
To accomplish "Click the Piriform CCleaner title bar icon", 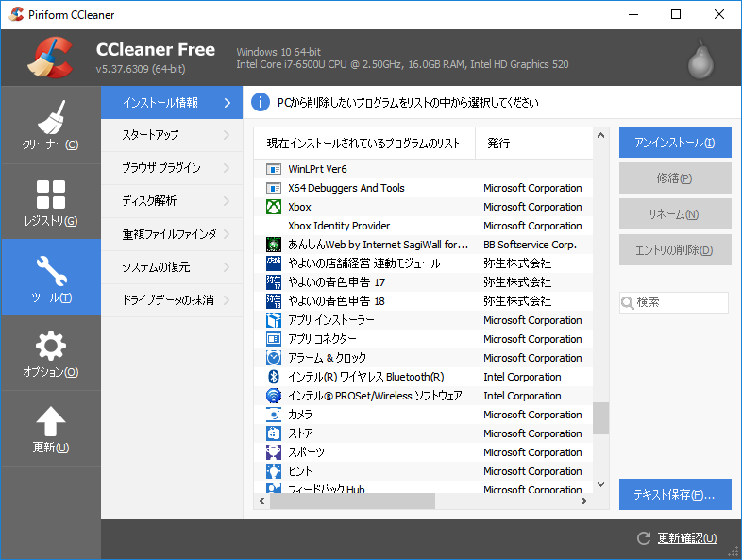I will pyautogui.click(x=16, y=14).
